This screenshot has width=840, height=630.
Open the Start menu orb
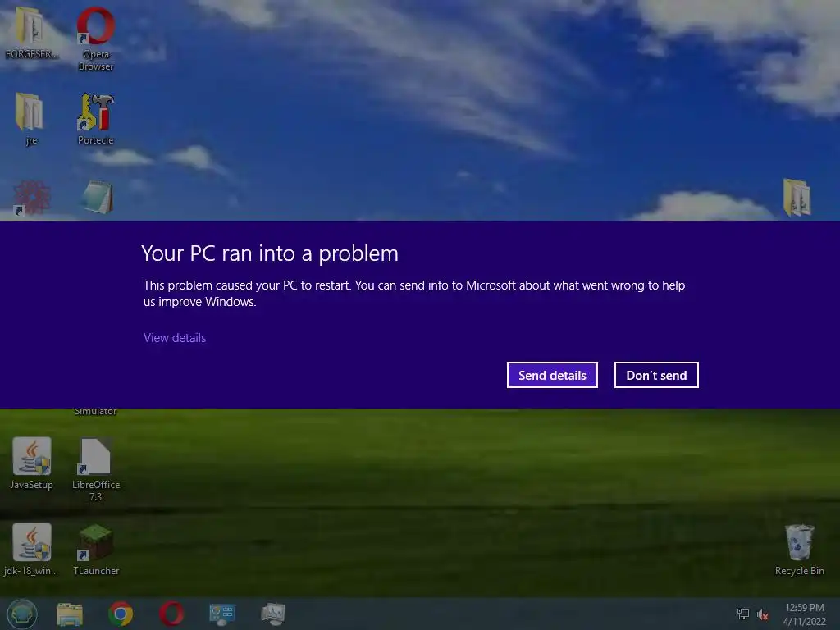pos(22,614)
